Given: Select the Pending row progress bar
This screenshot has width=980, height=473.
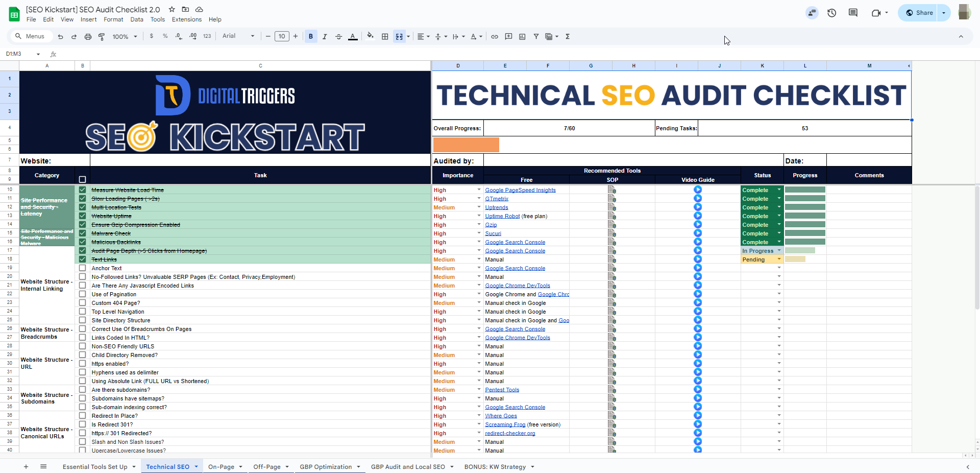Looking at the screenshot, I should [795, 259].
